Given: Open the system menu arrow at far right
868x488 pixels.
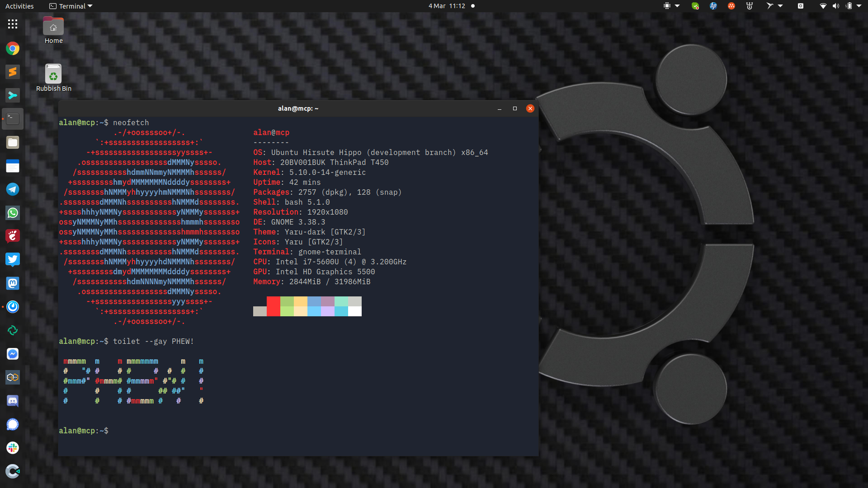Looking at the screenshot, I should [859, 6].
